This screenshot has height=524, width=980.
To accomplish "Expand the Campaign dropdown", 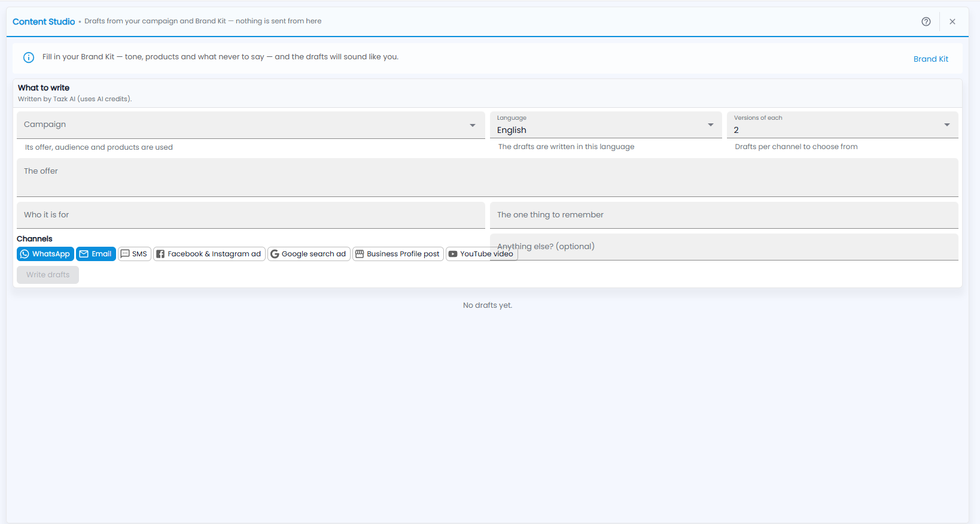I will click(x=251, y=125).
